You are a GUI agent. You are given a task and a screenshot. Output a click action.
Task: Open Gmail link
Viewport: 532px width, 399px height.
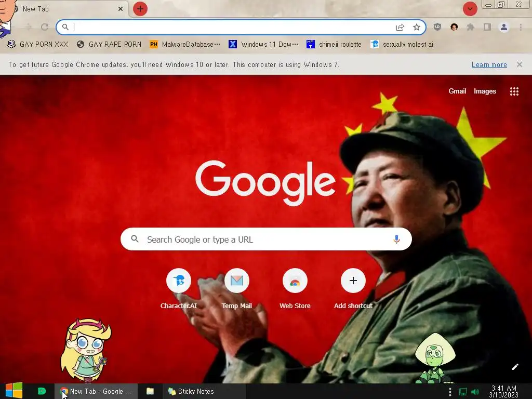click(x=457, y=91)
